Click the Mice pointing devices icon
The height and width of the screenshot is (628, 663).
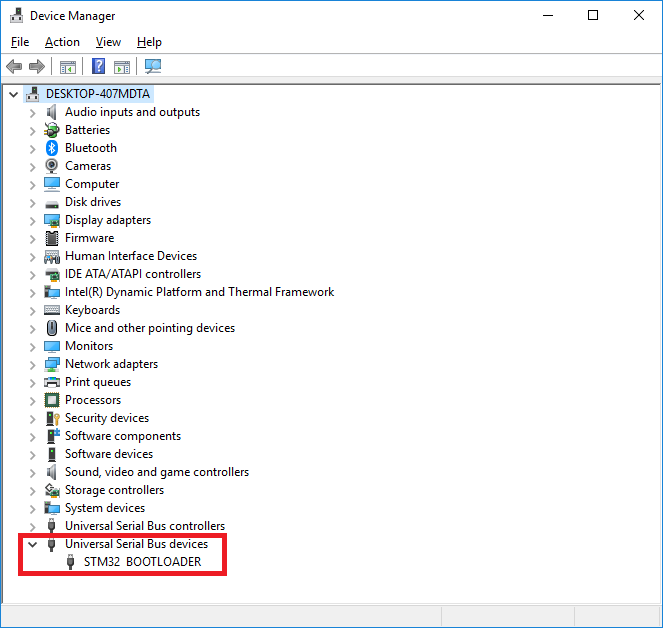(x=52, y=328)
